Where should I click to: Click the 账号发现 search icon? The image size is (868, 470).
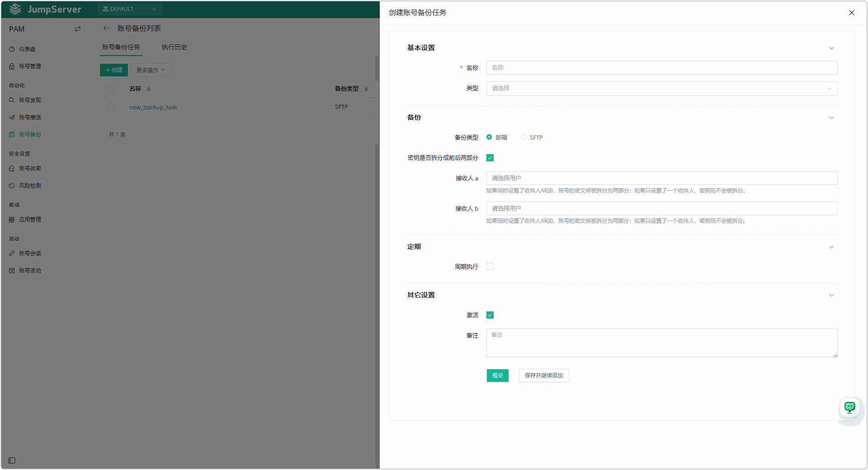(x=12, y=100)
